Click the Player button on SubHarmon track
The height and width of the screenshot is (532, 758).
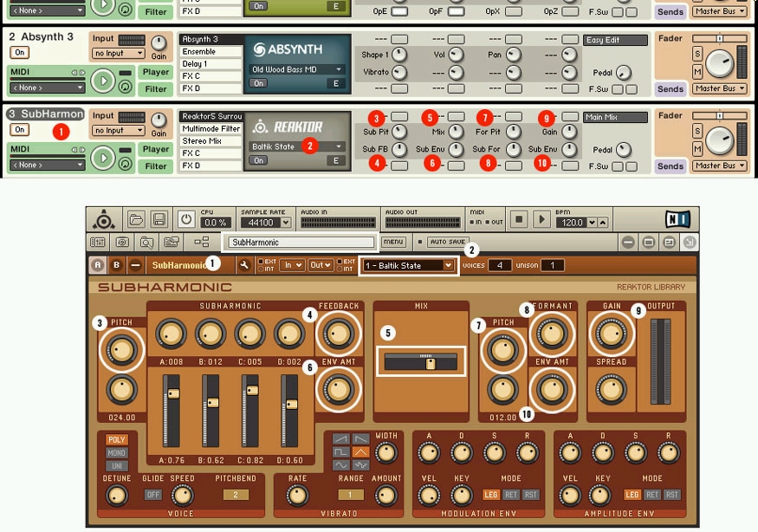[156, 149]
